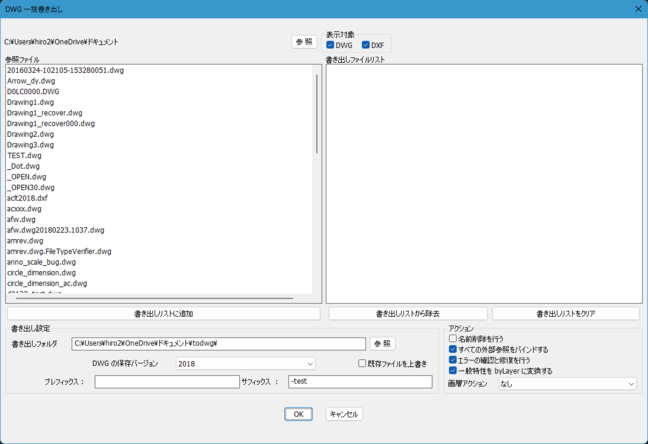
Task: Close the DWG batch export dialog
Action: 638,9
